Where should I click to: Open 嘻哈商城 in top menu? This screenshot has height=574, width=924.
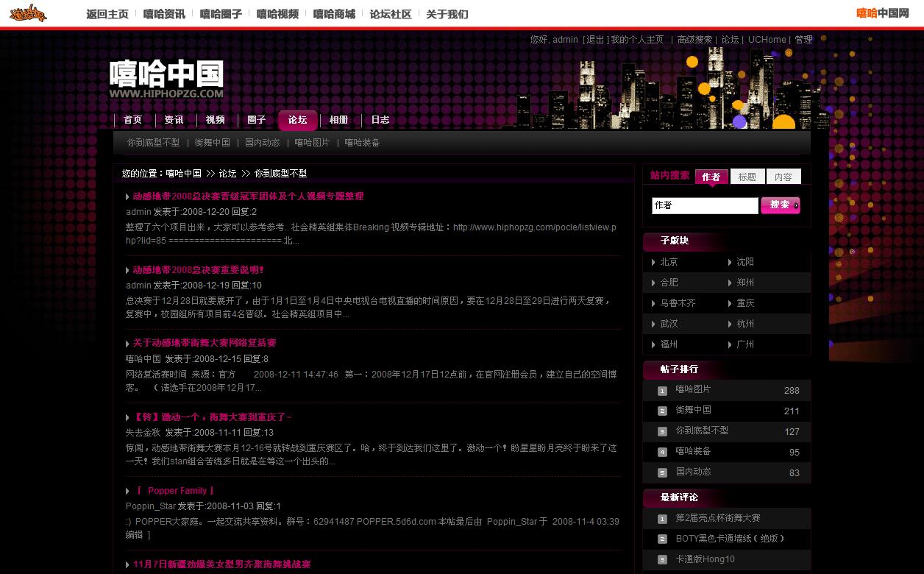click(334, 14)
